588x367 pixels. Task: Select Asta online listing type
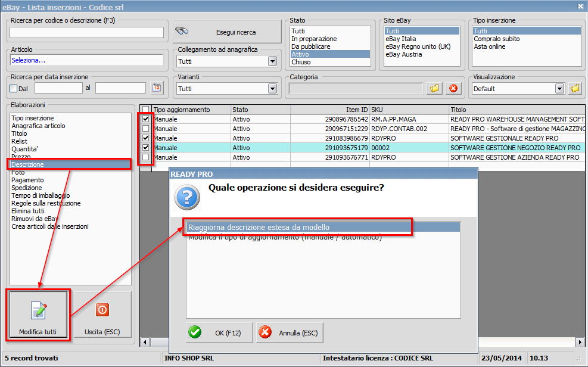(x=527, y=46)
